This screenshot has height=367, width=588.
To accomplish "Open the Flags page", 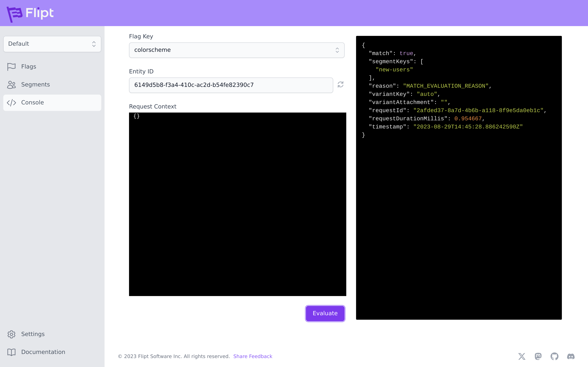I will click(29, 66).
